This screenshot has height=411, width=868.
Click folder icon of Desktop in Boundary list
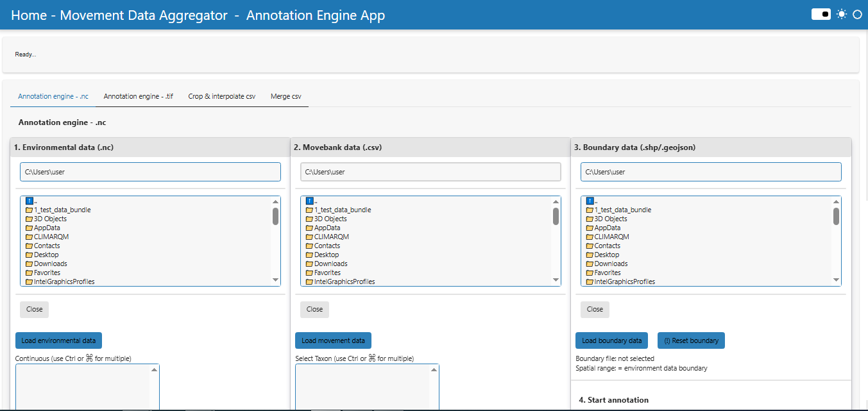tap(590, 255)
